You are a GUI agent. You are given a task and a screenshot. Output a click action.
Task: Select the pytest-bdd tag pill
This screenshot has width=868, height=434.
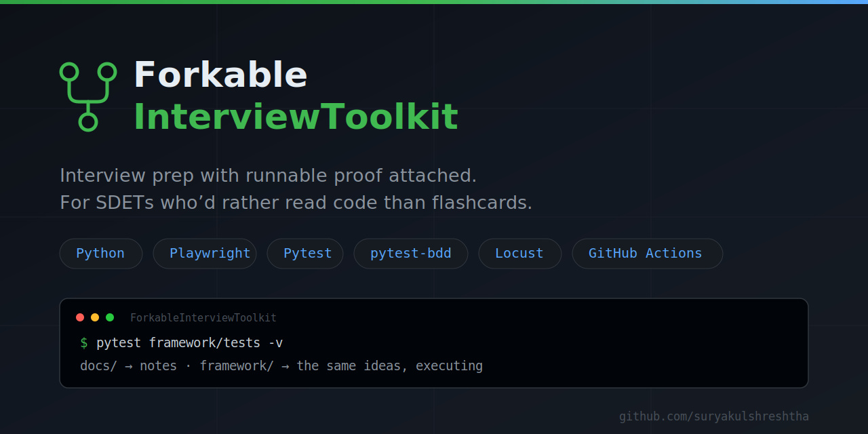(411, 254)
